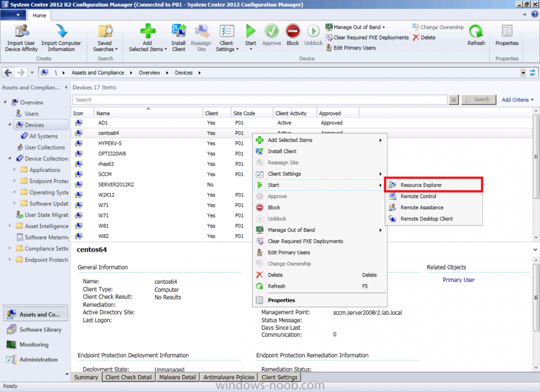Click the Search button
This screenshot has width=540, height=392.
tap(478, 100)
